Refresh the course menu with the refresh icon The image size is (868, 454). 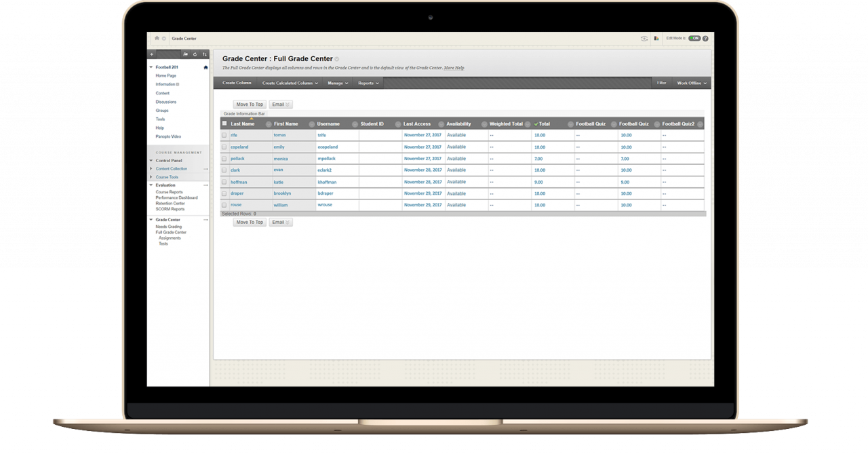(195, 54)
